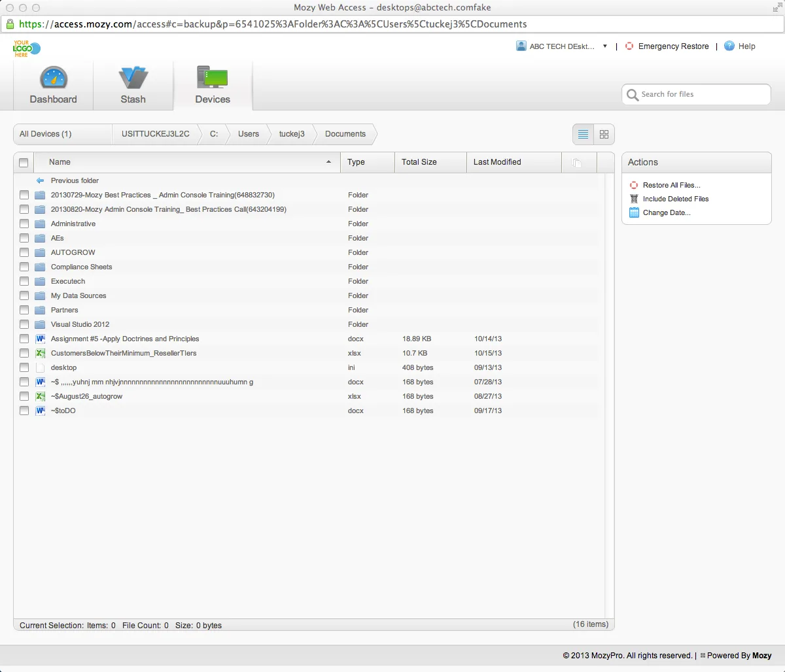Go to Users breadcrumb
The height and width of the screenshot is (672, 785).
click(249, 134)
